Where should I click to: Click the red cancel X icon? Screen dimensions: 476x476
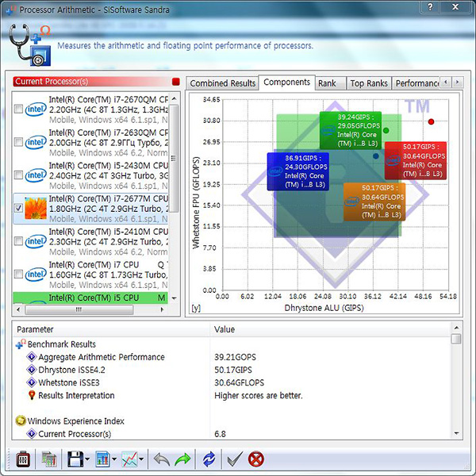256,459
